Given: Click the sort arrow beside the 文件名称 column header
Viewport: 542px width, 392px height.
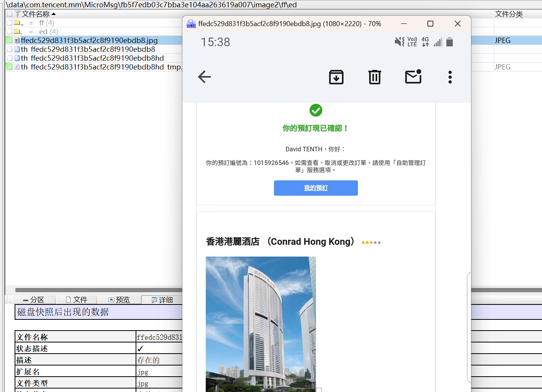Looking at the screenshot, I should [x=53, y=14].
